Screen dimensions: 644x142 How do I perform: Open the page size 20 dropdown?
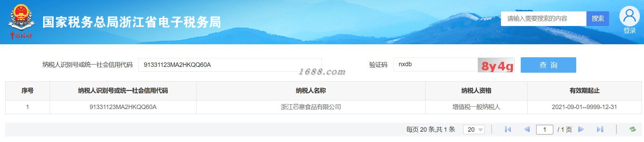point(474,129)
